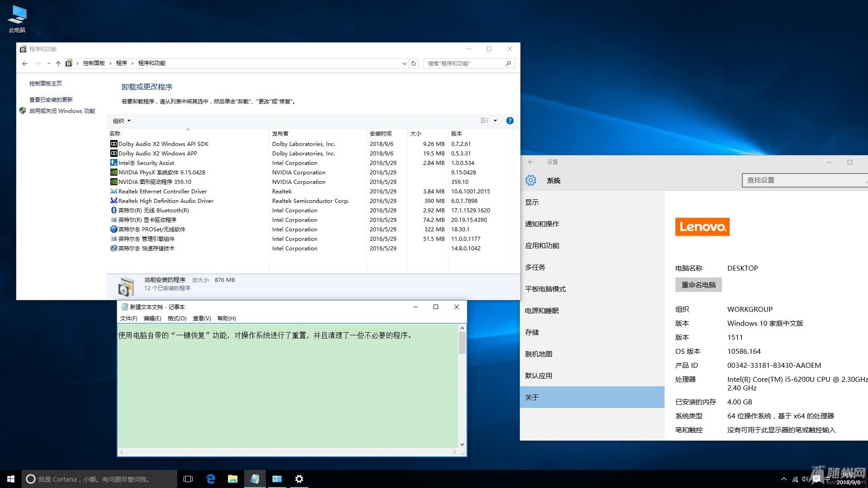Open 电源和睡眠 settings page
The image size is (868, 488).
point(592,310)
